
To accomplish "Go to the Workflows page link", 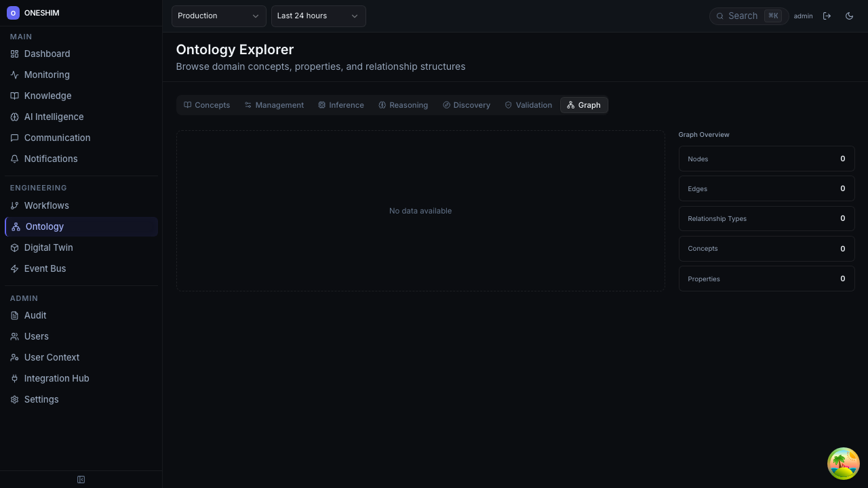I will [46, 205].
